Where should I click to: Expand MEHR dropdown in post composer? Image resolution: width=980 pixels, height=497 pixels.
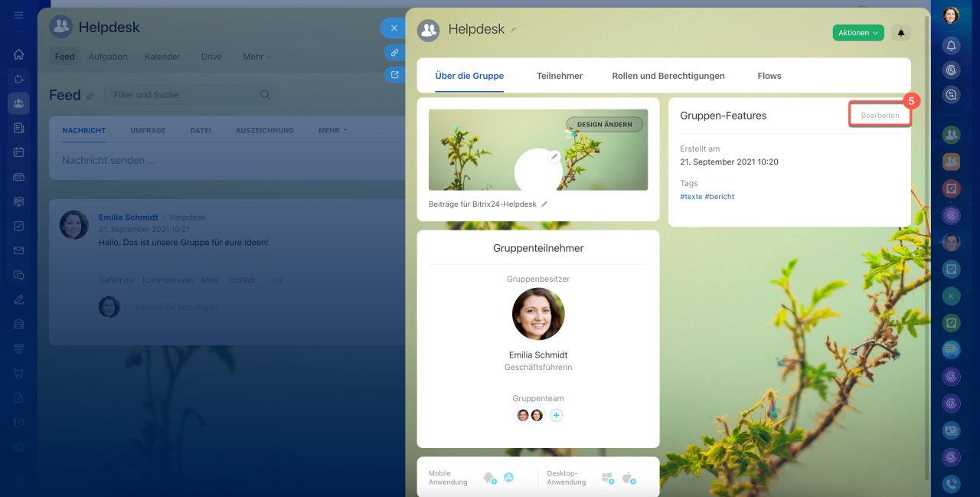[333, 130]
